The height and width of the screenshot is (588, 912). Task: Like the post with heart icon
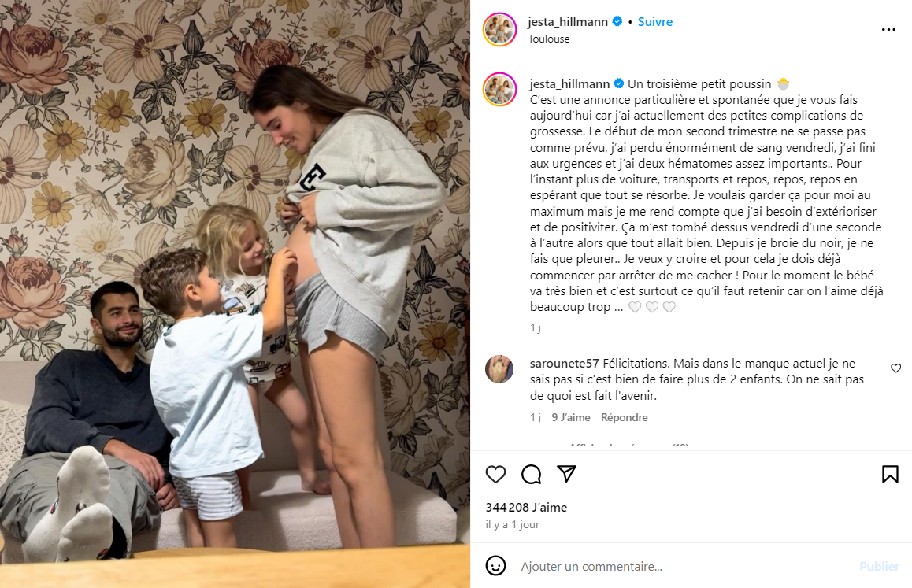pyautogui.click(x=495, y=475)
